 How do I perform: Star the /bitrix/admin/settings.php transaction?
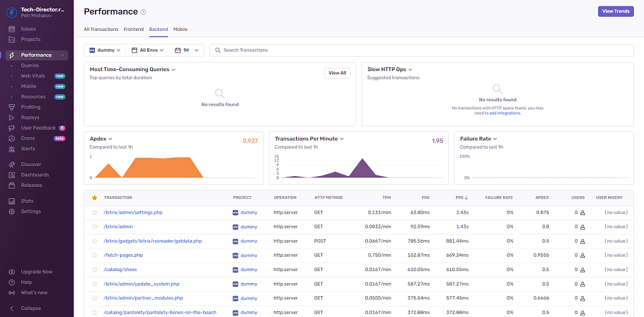pyautogui.click(x=94, y=213)
